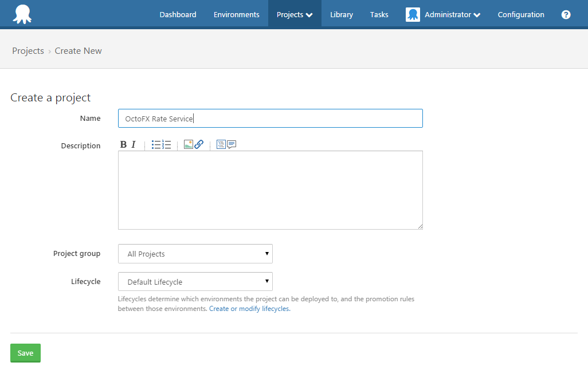Open the help icon in the navigation bar

click(566, 14)
